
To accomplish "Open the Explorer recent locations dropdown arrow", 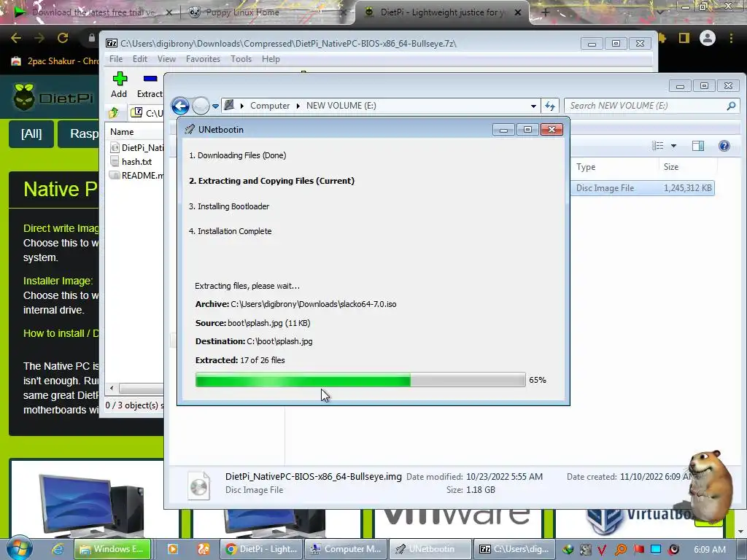I will click(x=215, y=106).
